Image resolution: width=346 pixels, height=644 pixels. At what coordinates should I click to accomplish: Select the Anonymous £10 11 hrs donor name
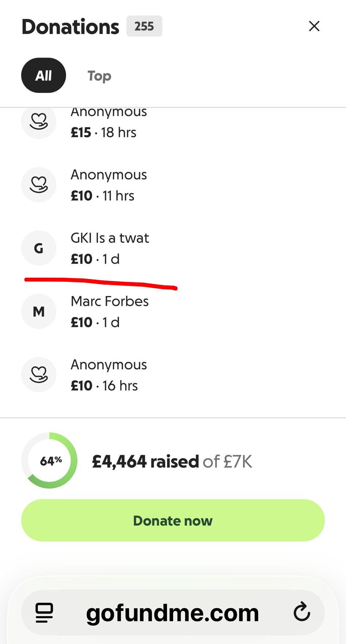pos(109,175)
